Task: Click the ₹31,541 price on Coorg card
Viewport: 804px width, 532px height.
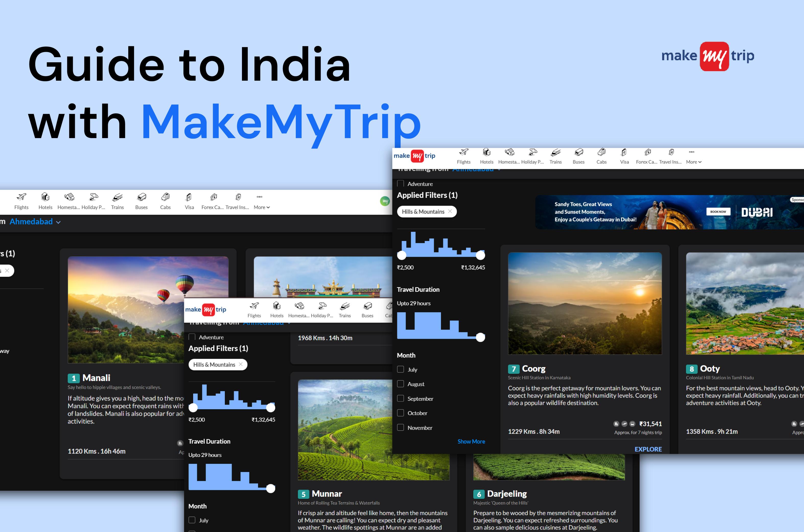Action: pyautogui.click(x=650, y=424)
